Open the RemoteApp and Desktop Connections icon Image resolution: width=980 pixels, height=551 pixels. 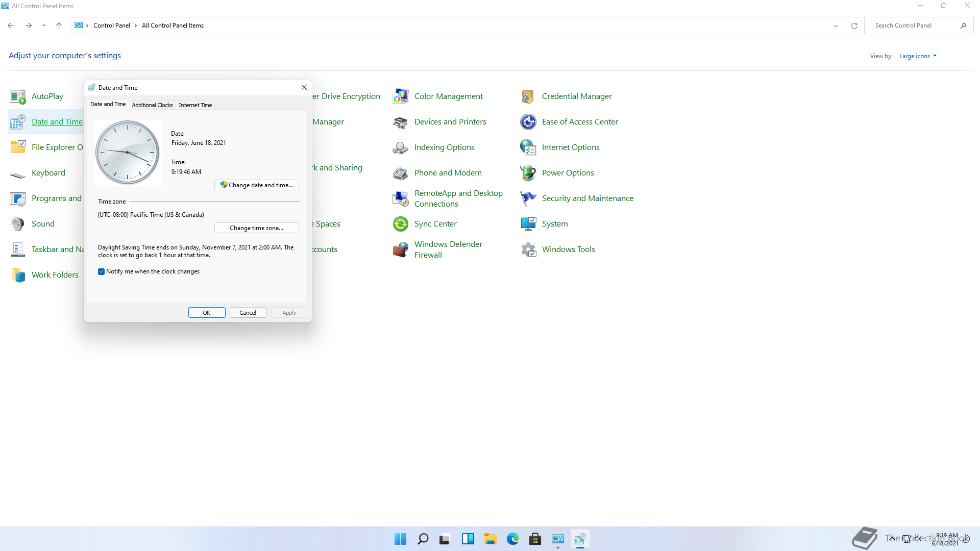[401, 198]
